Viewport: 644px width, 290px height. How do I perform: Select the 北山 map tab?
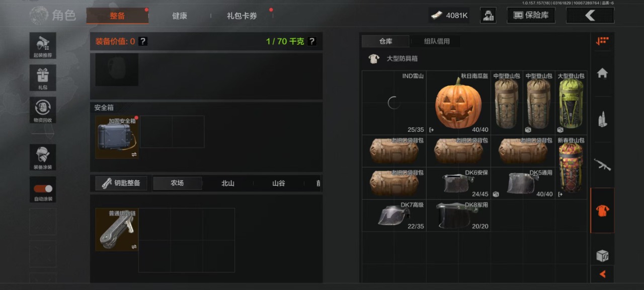pos(228,183)
